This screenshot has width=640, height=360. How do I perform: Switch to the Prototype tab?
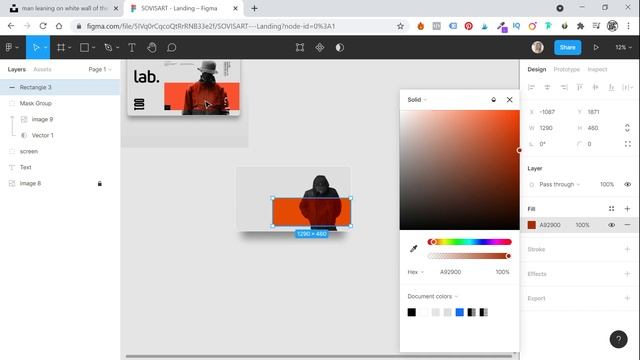coord(567,69)
